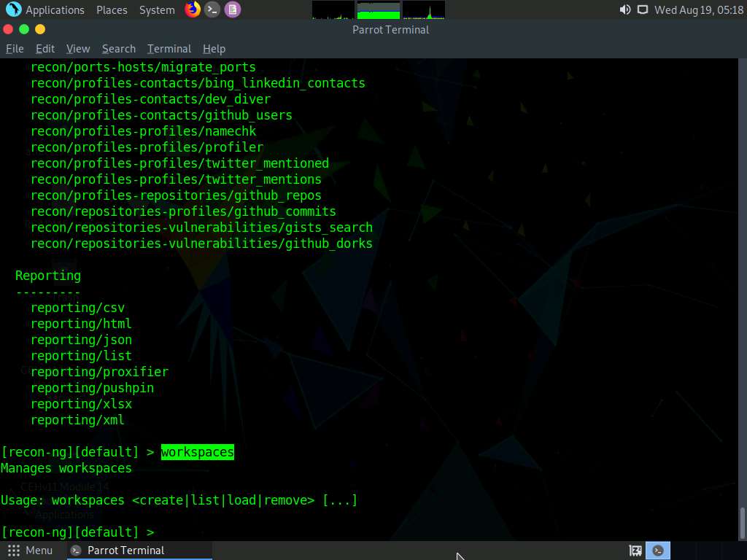Open the File menu
The width and height of the screenshot is (747, 560).
click(15, 49)
